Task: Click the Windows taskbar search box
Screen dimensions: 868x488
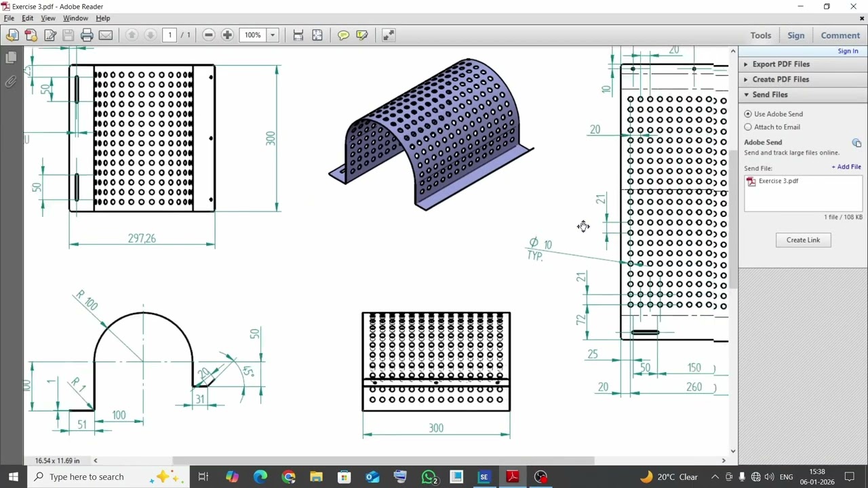Action: click(108, 477)
